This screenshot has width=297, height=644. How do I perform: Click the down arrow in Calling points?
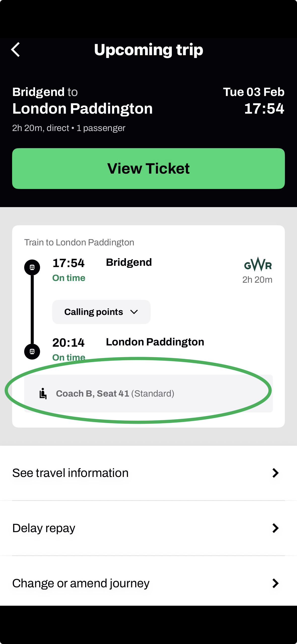pos(134,312)
